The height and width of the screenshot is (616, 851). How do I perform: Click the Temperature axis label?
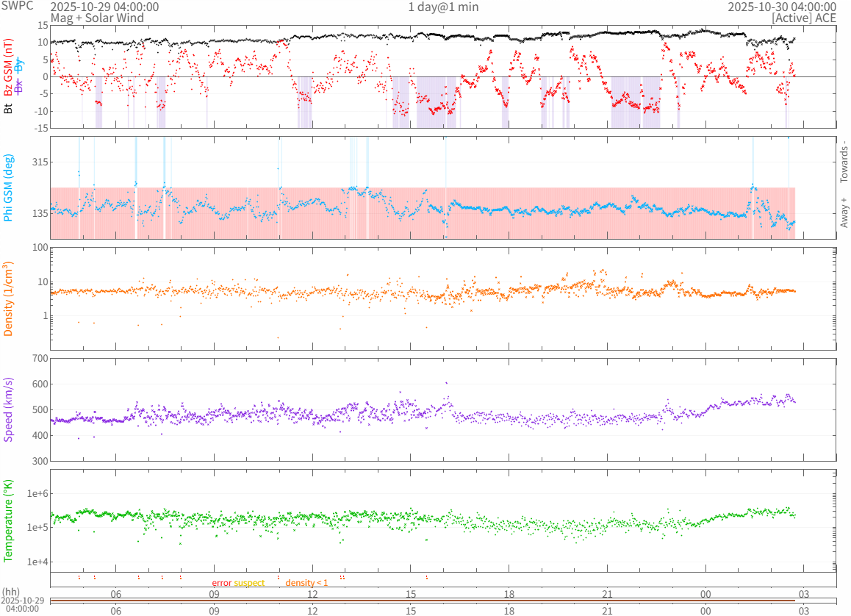9,520
